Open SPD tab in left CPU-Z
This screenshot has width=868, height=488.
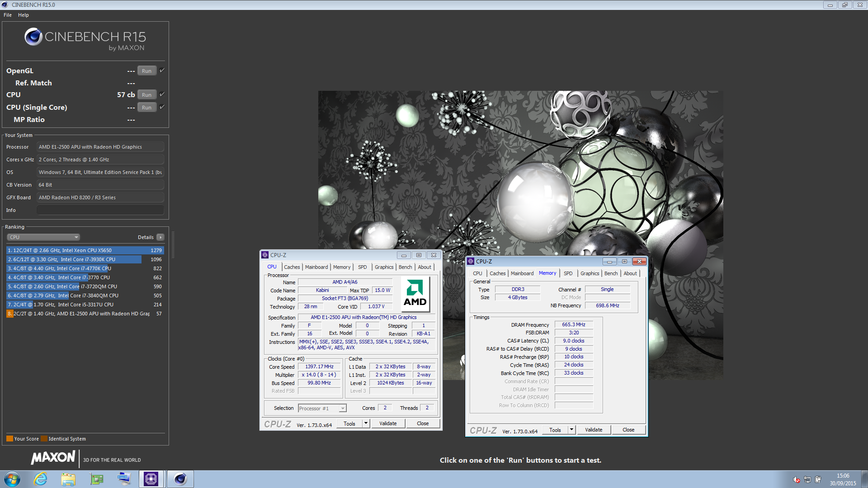click(363, 267)
